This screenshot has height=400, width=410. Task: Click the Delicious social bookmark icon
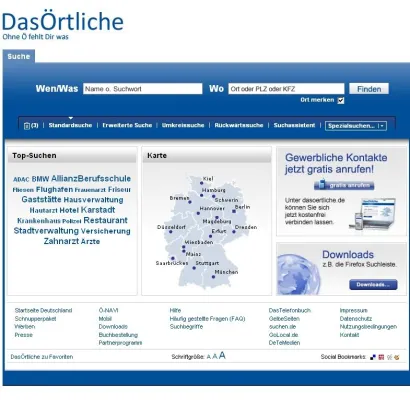coord(373,357)
